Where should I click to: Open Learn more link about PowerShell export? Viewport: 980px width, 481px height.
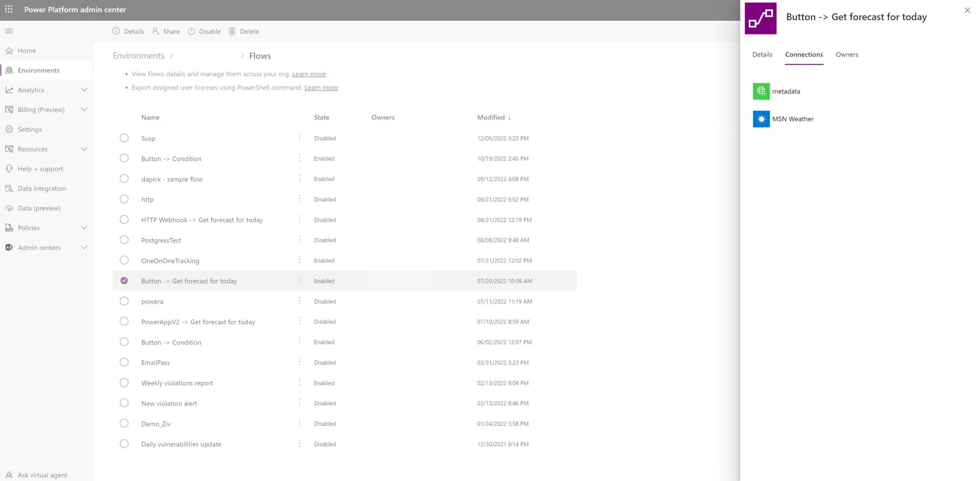click(321, 88)
